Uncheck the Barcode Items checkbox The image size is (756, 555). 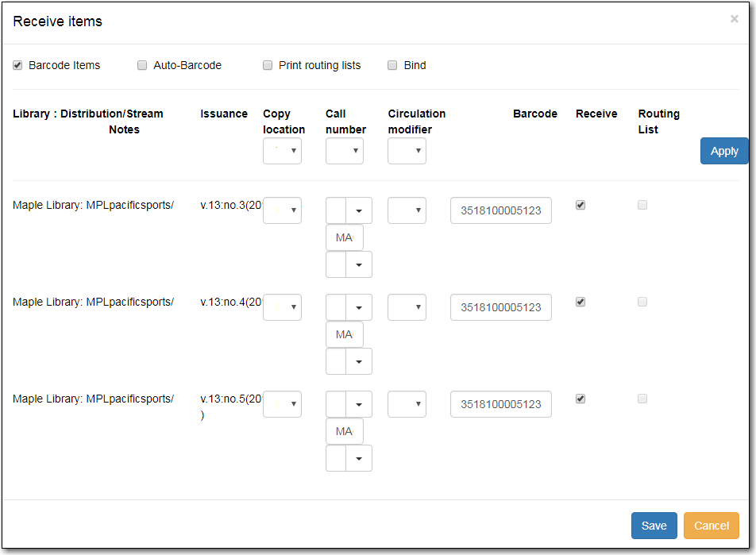pos(17,65)
